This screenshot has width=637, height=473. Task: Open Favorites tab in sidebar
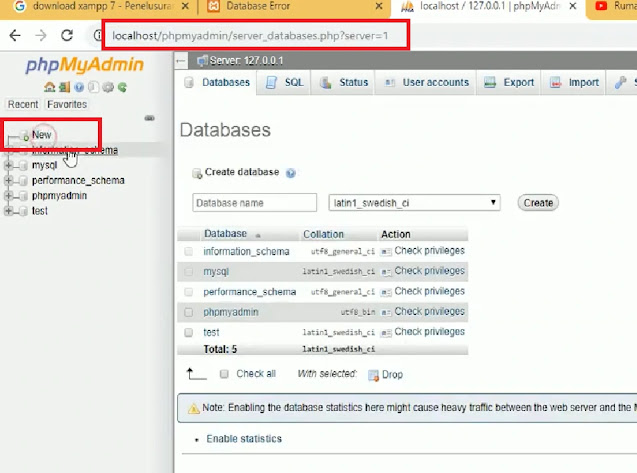[x=67, y=104]
